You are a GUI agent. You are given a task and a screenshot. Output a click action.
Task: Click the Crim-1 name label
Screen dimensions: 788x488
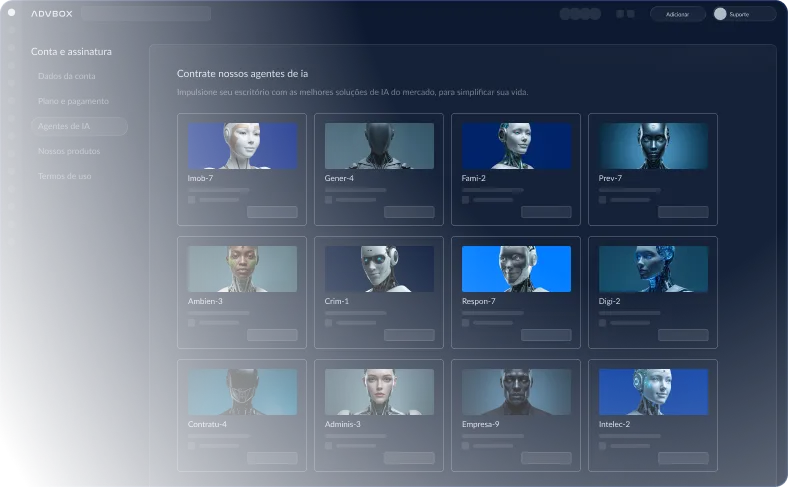pos(337,301)
